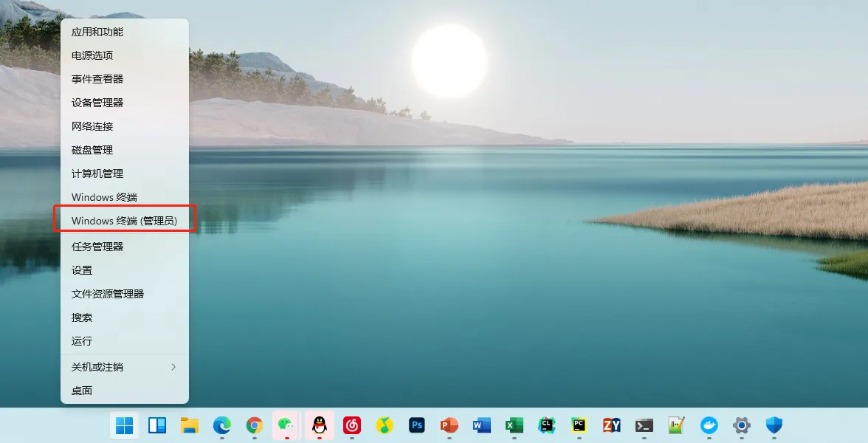This screenshot has height=443, width=868.
Task: Expand the 关机或注销 submenu
Action: [124, 367]
